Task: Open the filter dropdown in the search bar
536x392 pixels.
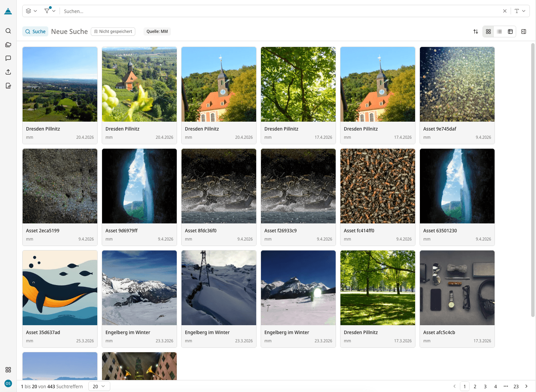Action: point(50,11)
